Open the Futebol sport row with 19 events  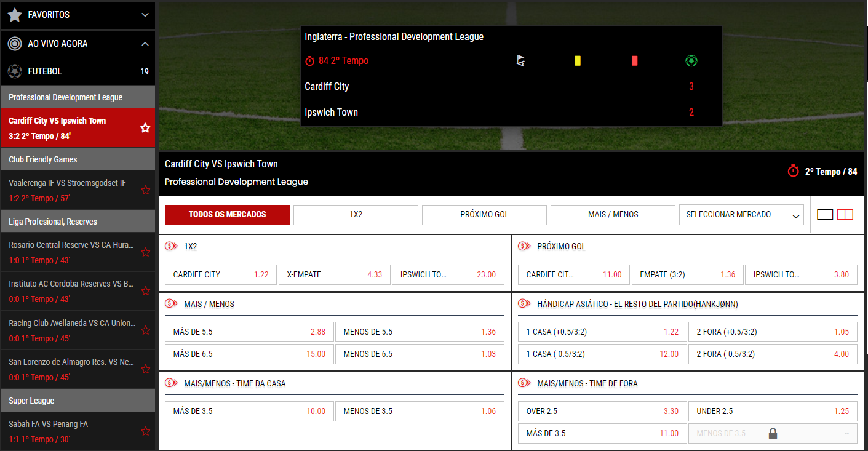(78, 71)
